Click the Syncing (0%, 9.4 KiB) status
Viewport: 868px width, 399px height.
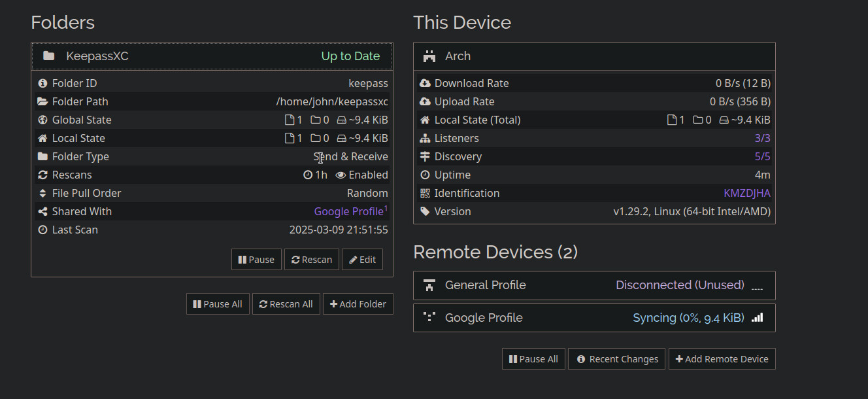coord(688,318)
